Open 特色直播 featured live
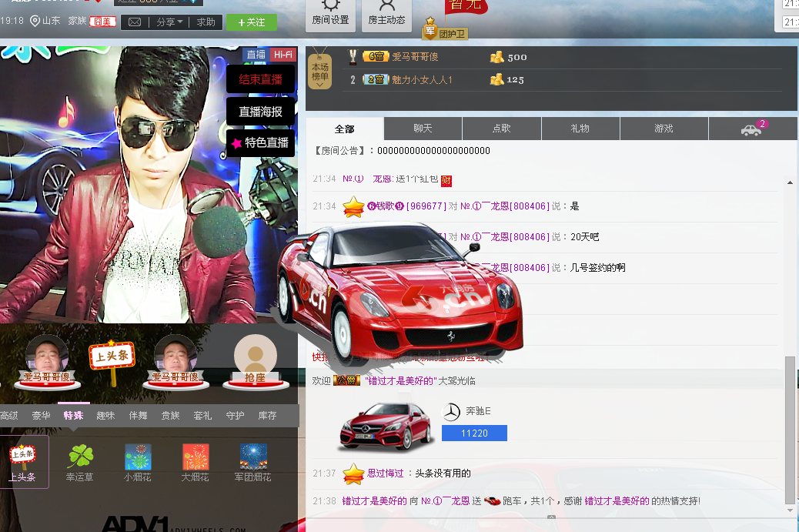The image size is (799, 532). coord(260,143)
